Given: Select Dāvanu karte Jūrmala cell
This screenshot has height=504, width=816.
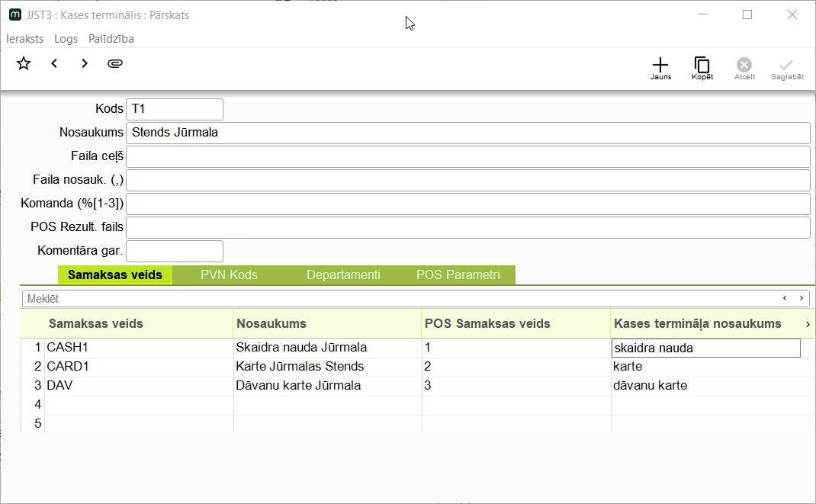Looking at the screenshot, I should pos(328,386).
